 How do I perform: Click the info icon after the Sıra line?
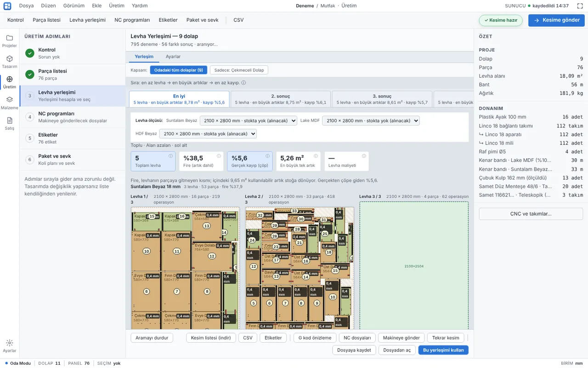point(243,83)
